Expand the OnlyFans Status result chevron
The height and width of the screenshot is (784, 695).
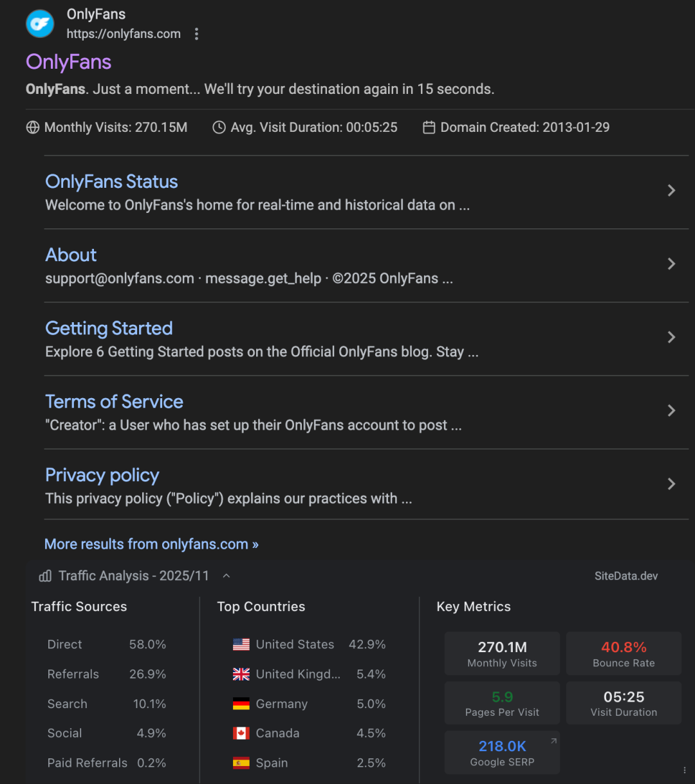(x=671, y=190)
